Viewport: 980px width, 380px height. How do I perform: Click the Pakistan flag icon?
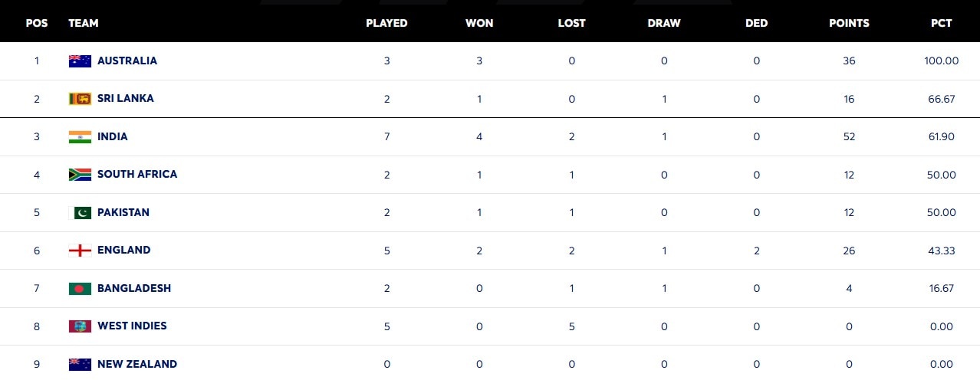tap(80, 212)
